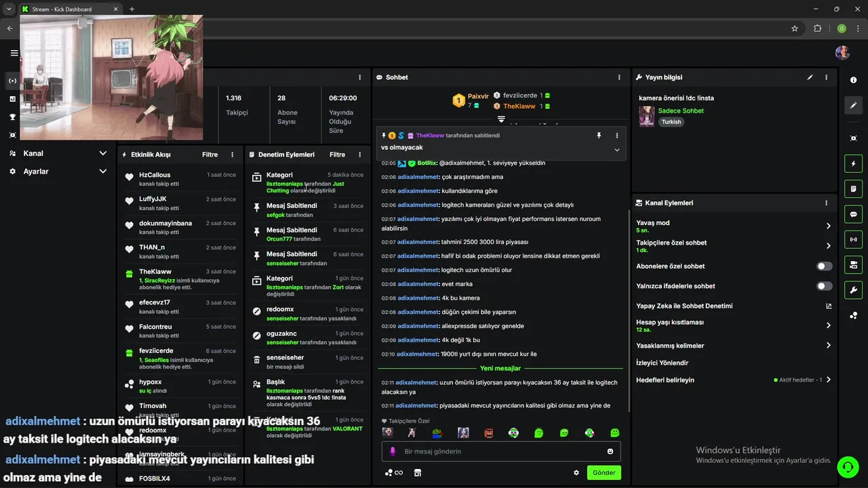This screenshot has height=488, width=868.
Task: Select the pencil edit-layout icon in right toolbar
Action: click(853, 105)
